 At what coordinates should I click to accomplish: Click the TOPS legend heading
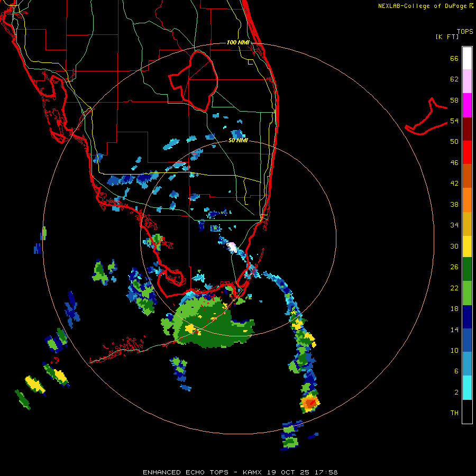pyautogui.click(x=465, y=32)
